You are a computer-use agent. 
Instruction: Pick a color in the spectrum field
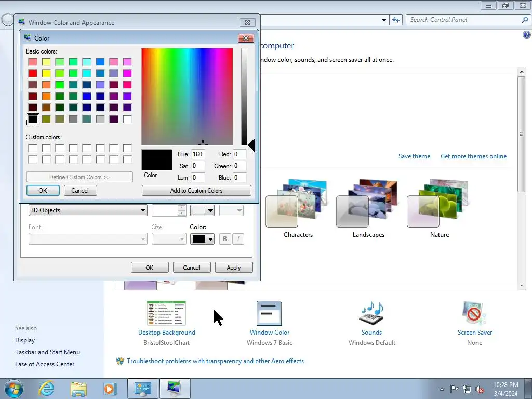point(187,97)
